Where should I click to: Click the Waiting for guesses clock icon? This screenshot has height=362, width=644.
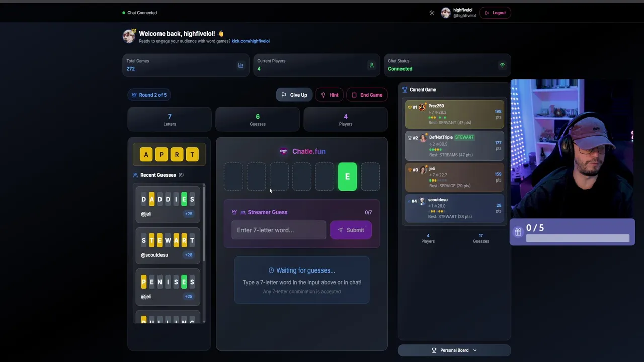pyautogui.click(x=271, y=270)
